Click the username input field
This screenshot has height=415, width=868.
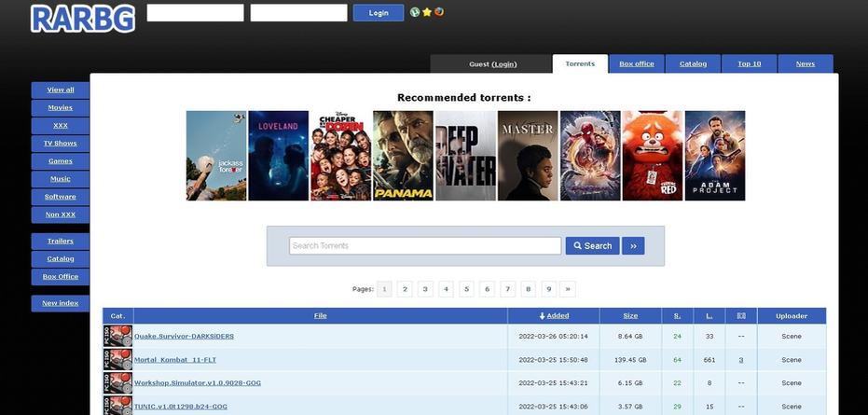tap(195, 13)
